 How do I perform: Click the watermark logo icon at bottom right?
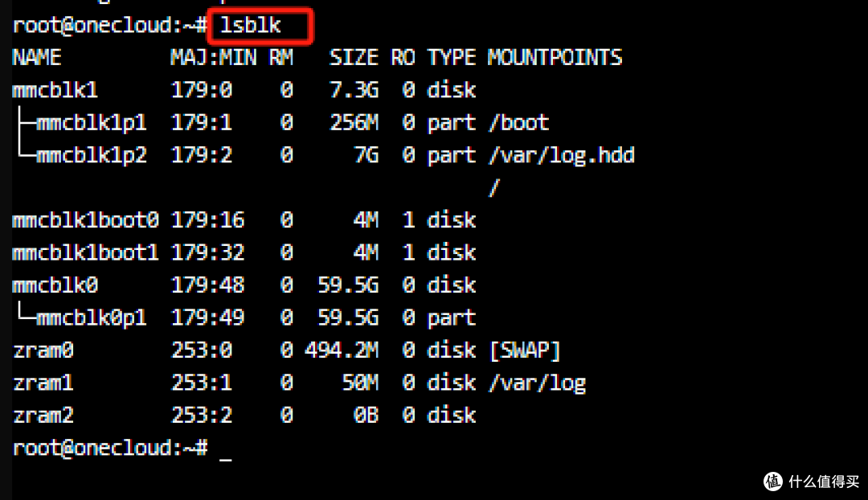click(x=772, y=481)
